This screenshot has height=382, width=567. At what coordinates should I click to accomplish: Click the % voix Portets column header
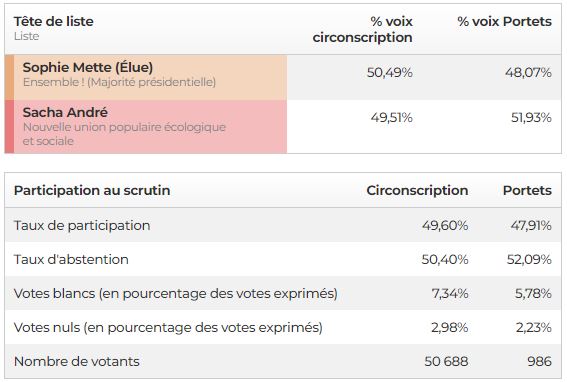504,21
